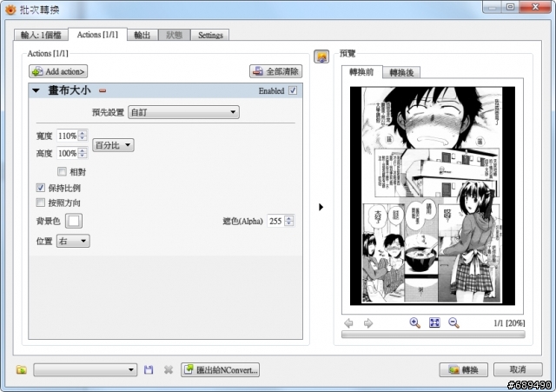The height and width of the screenshot is (392, 556).
Task: Click the XnConvert app icon in the title bar
Action: [10, 10]
